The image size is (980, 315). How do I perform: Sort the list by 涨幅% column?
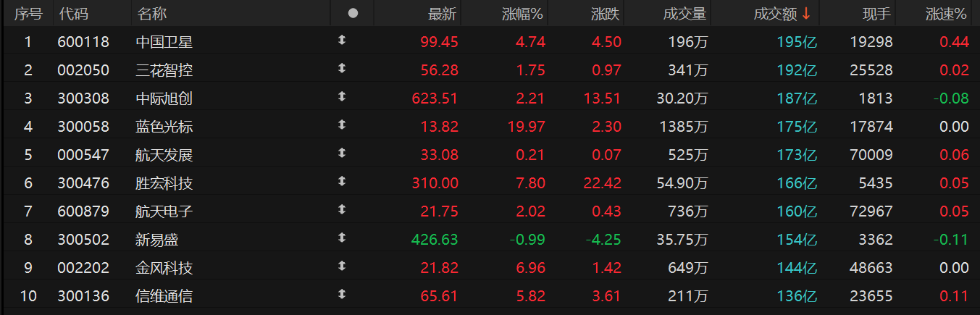[522, 13]
